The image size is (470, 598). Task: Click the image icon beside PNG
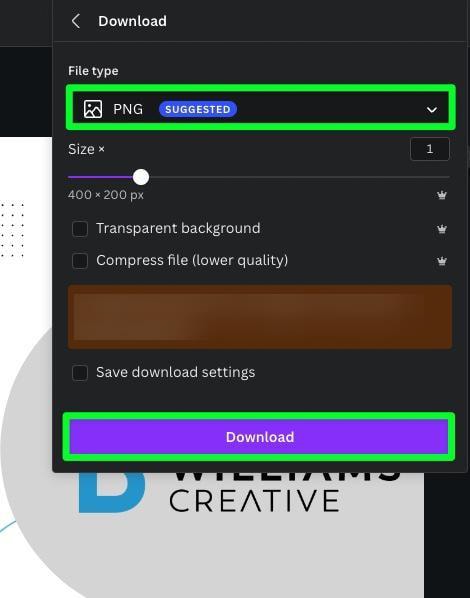[x=93, y=109]
